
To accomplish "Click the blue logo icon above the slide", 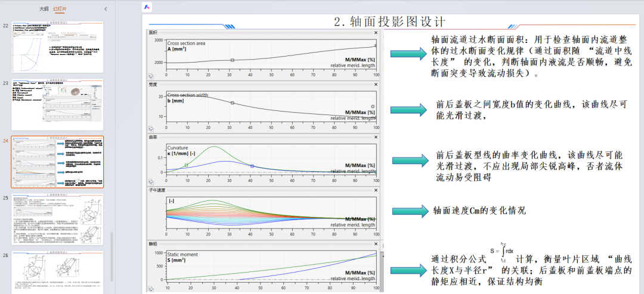I will (147, 8).
